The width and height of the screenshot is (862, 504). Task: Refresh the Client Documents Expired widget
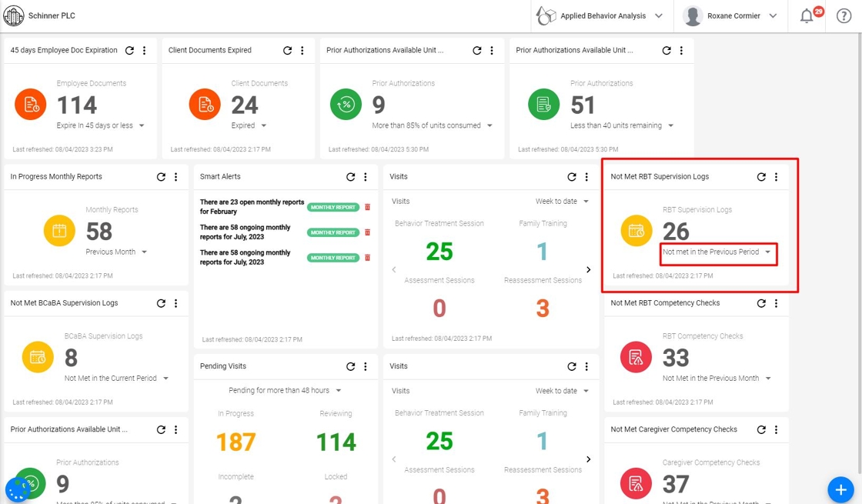[x=287, y=51]
